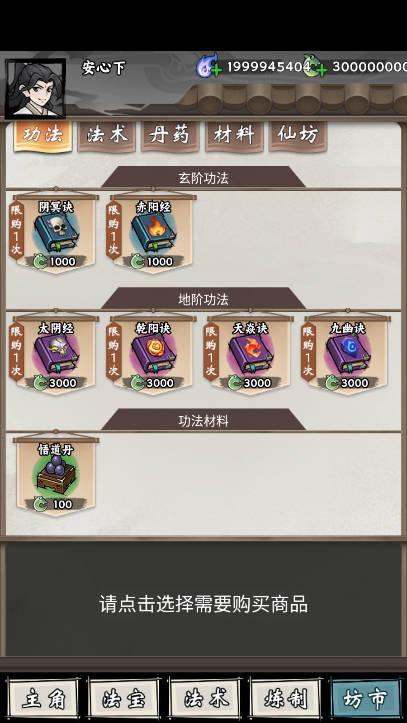Select the 赤阳经 flame book item
This screenshot has height=723, width=407.
pyautogui.click(x=153, y=233)
